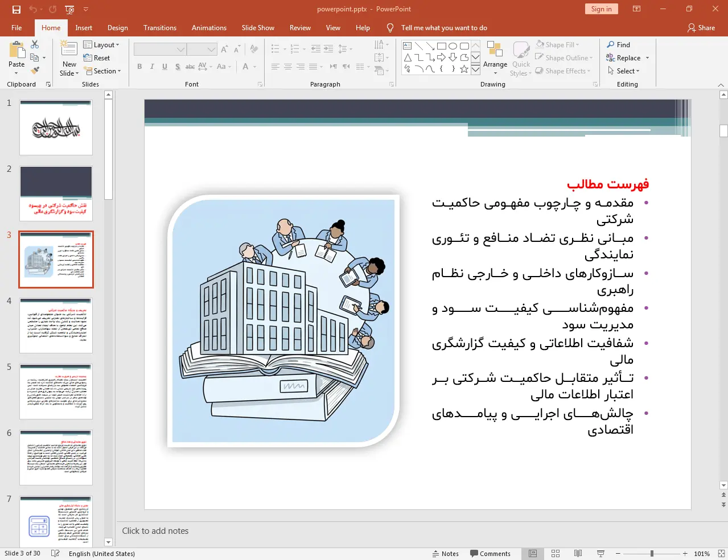
Task: Select slide 1 thumbnail
Action: tap(56, 127)
